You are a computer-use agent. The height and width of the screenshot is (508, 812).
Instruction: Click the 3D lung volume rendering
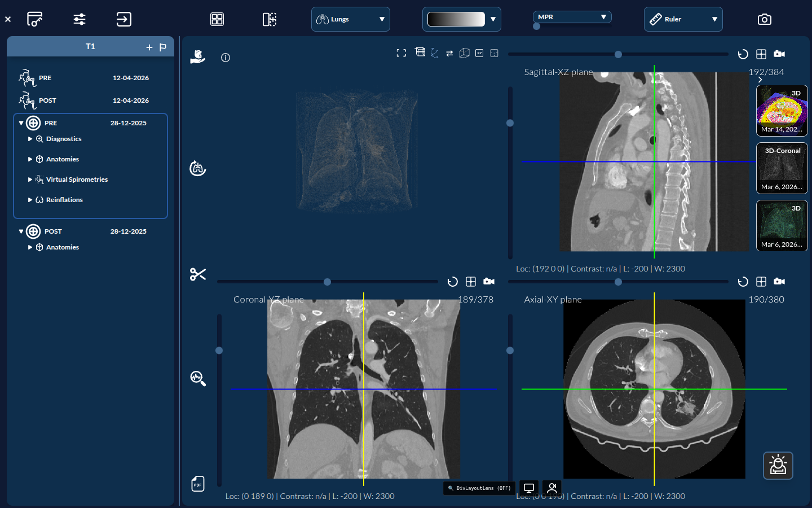[x=357, y=151]
